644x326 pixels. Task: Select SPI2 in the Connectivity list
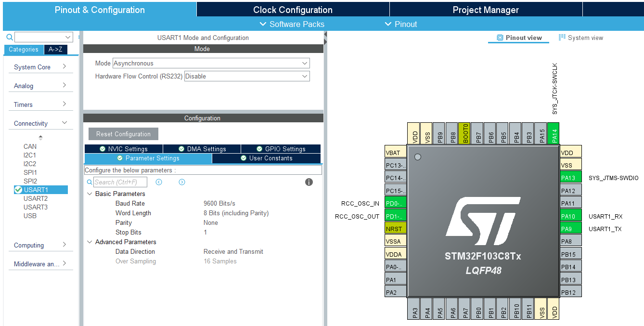point(30,181)
